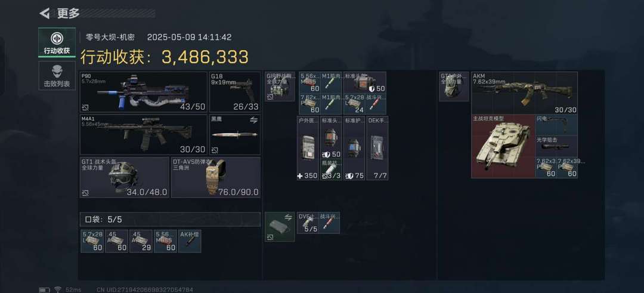Image resolution: width=644 pixels, height=293 pixels.
Task: Select the 闪电 attachment item
Action: point(556,125)
